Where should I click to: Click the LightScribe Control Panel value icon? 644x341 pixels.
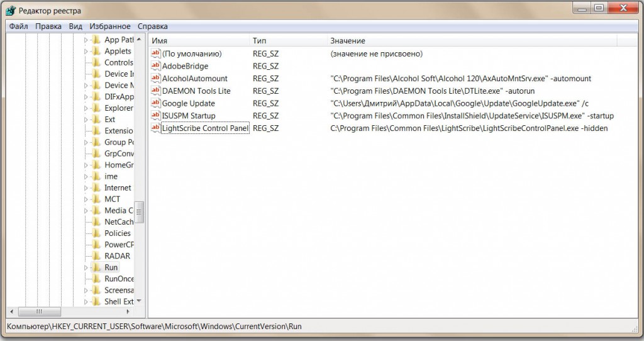pos(156,128)
